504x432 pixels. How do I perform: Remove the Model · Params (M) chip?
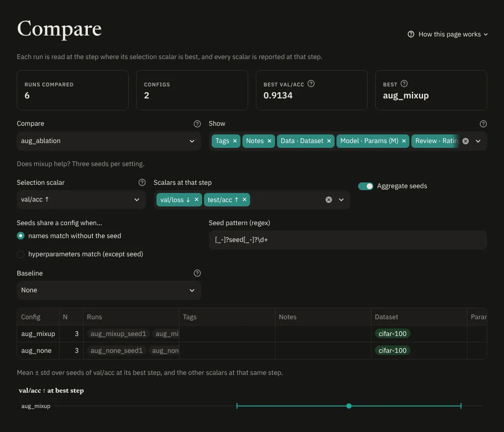pyautogui.click(x=404, y=141)
